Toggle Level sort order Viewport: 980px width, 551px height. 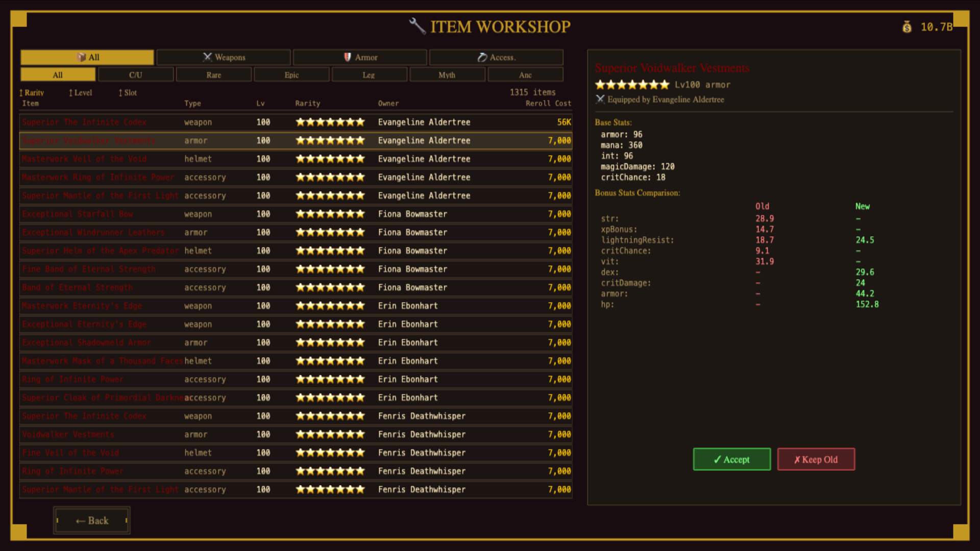point(80,93)
